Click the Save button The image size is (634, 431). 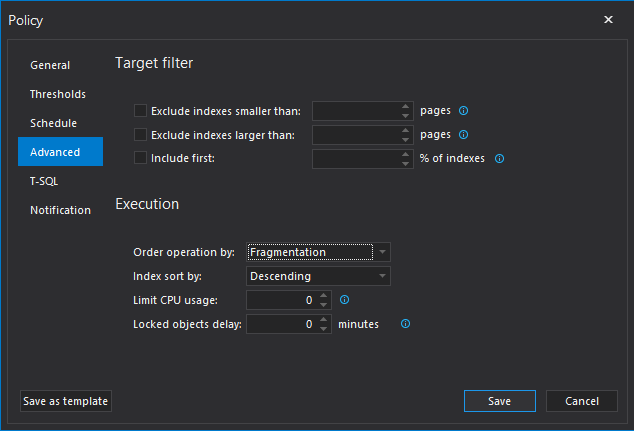click(x=499, y=401)
